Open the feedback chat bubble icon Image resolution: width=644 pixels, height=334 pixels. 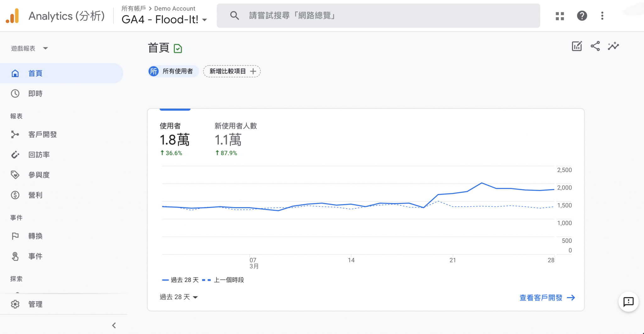coord(628,302)
